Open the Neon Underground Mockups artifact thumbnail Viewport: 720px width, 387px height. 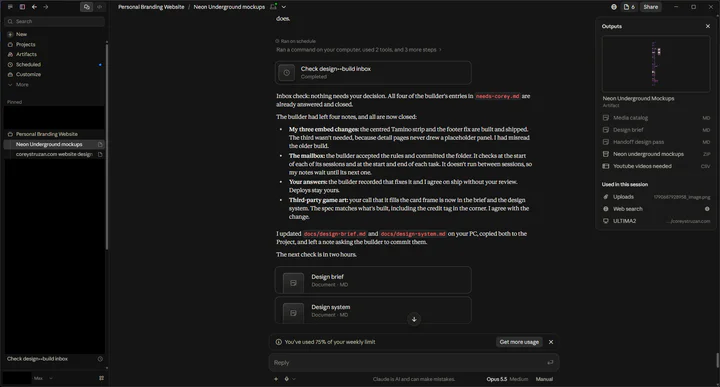656,64
